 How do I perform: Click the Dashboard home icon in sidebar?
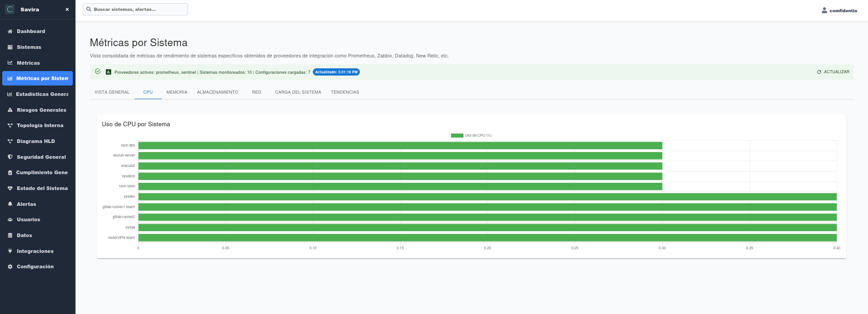pyautogui.click(x=10, y=31)
